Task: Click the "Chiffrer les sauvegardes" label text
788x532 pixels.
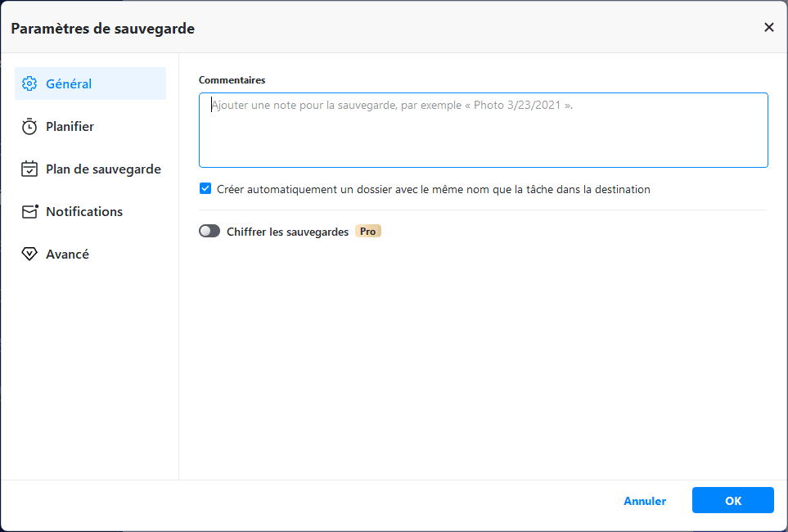Action: (287, 232)
